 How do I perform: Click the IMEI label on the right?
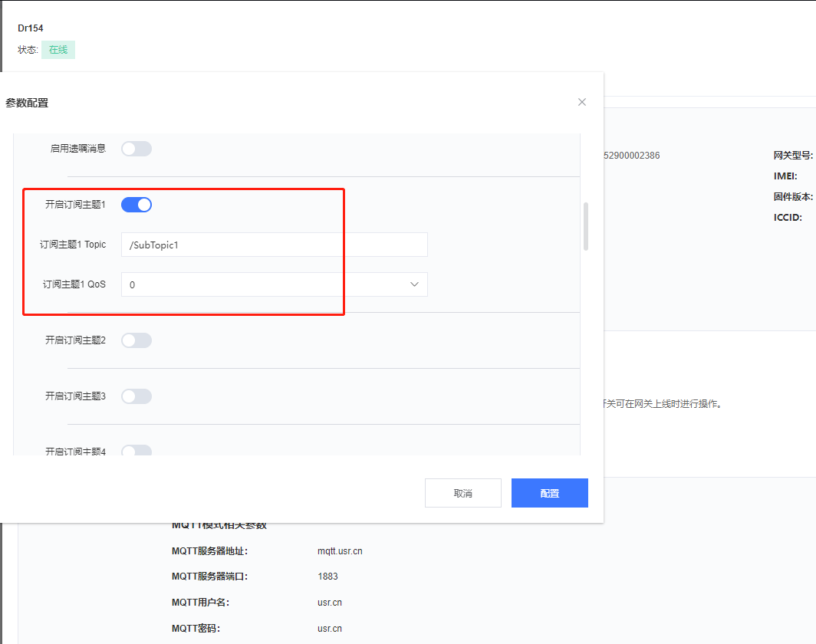(x=785, y=176)
